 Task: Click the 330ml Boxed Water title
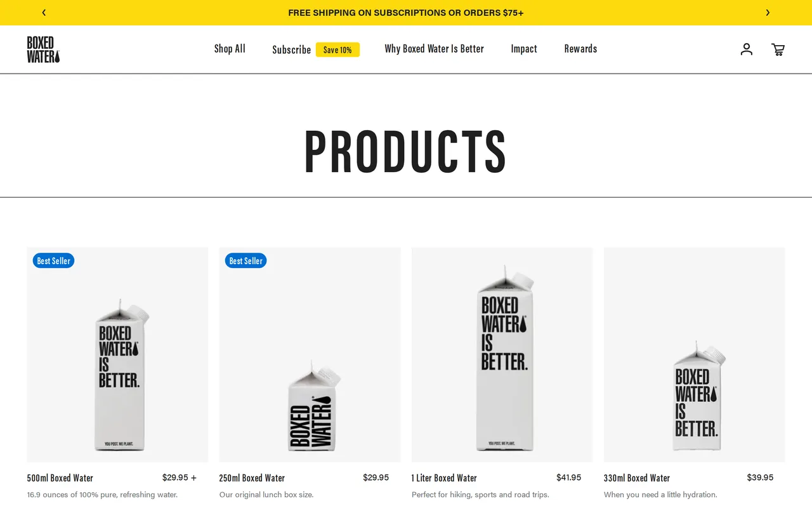pos(637,478)
